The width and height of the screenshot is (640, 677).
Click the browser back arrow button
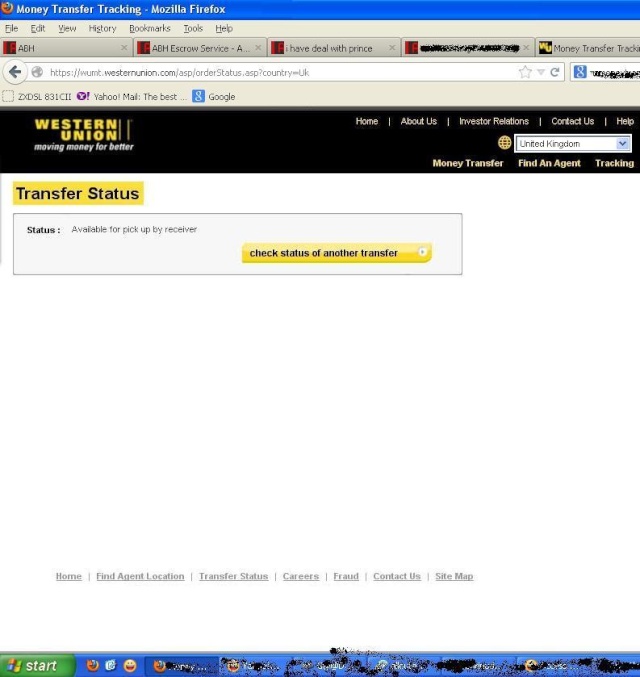[x=15, y=72]
